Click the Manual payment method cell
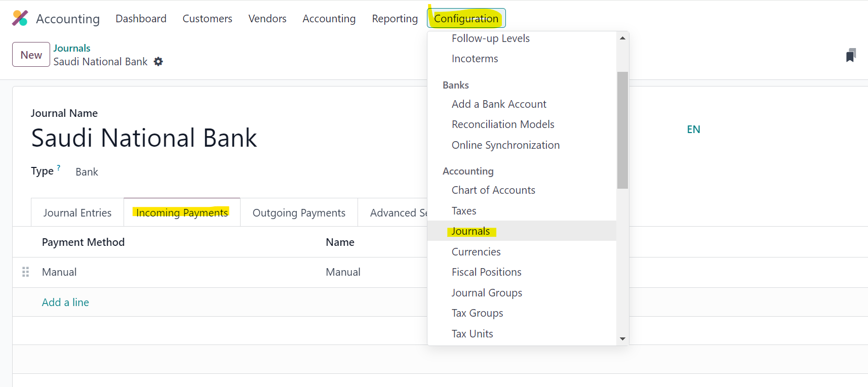The width and height of the screenshot is (868, 387). pyautogui.click(x=59, y=272)
